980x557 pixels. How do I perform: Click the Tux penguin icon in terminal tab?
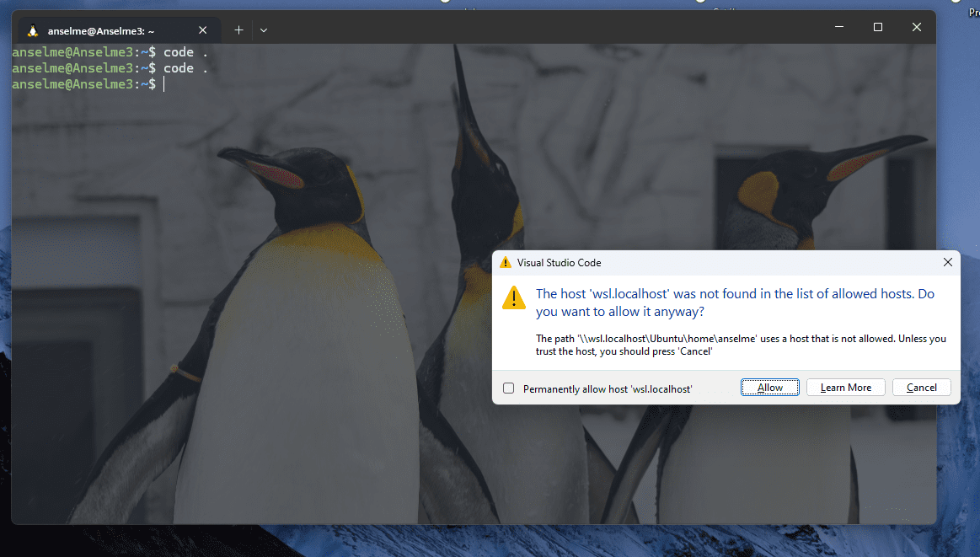(x=33, y=30)
